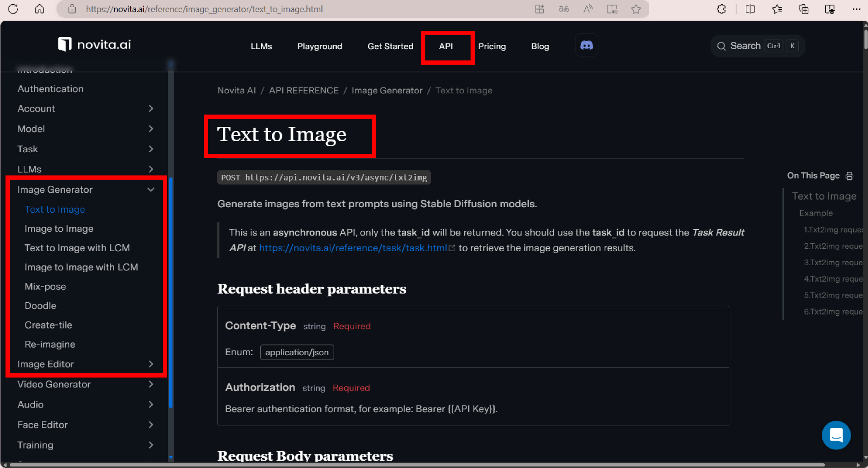This screenshot has height=468, width=868.
Task: Open the chat support bubble
Action: 836,435
